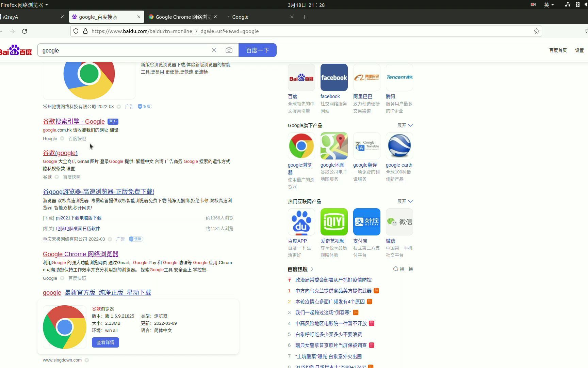Bookmark this page with the star icon
This screenshot has width=588, height=368.
click(x=537, y=31)
